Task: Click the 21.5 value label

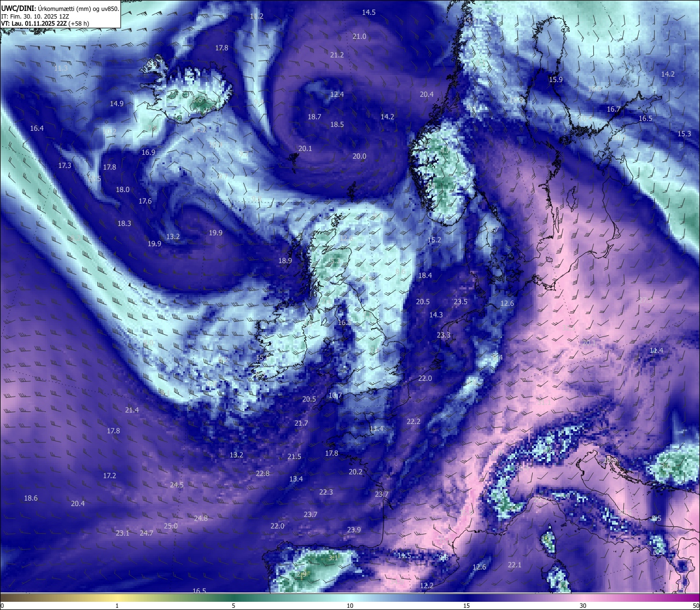Action: [294, 457]
